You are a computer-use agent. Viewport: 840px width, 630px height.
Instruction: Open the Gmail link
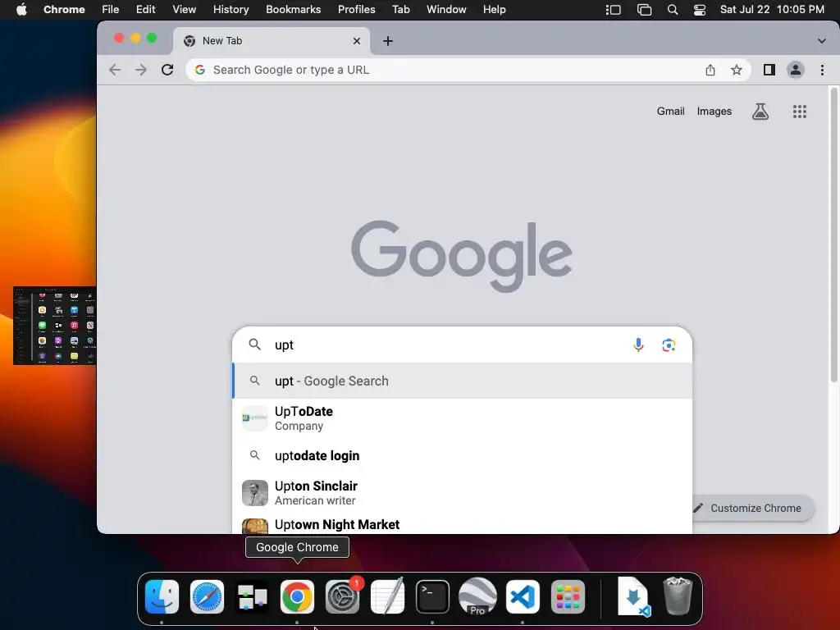(x=671, y=112)
